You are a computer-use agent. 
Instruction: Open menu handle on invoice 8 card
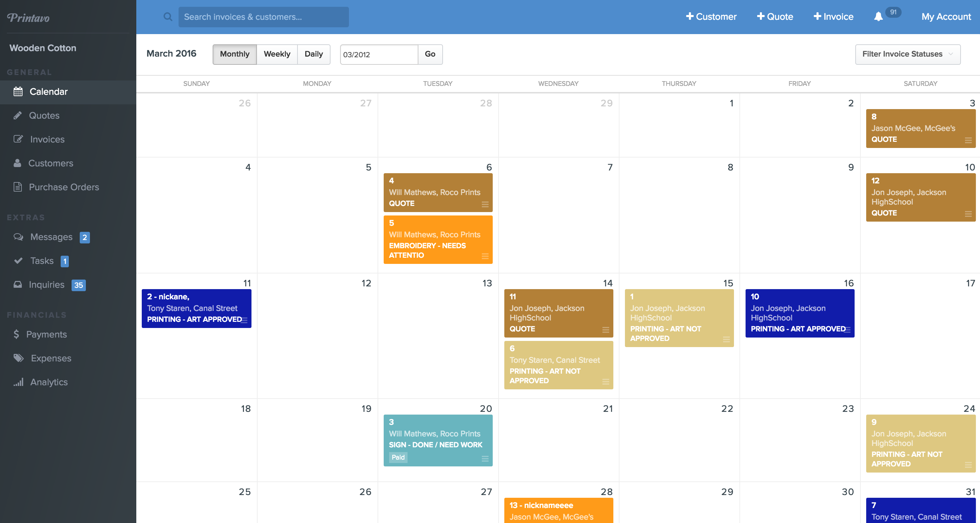(x=968, y=140)
